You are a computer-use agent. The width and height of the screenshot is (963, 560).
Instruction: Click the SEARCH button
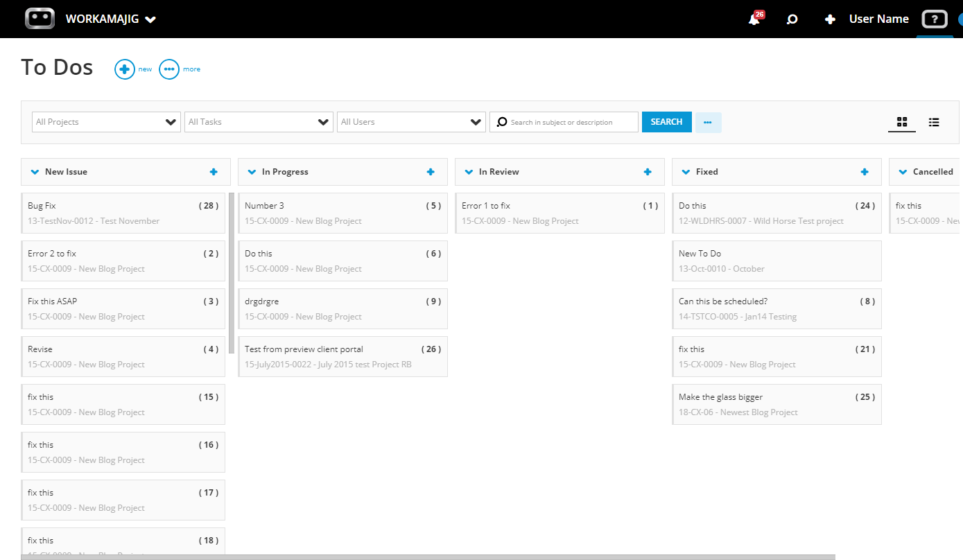[x=666, y=122]
